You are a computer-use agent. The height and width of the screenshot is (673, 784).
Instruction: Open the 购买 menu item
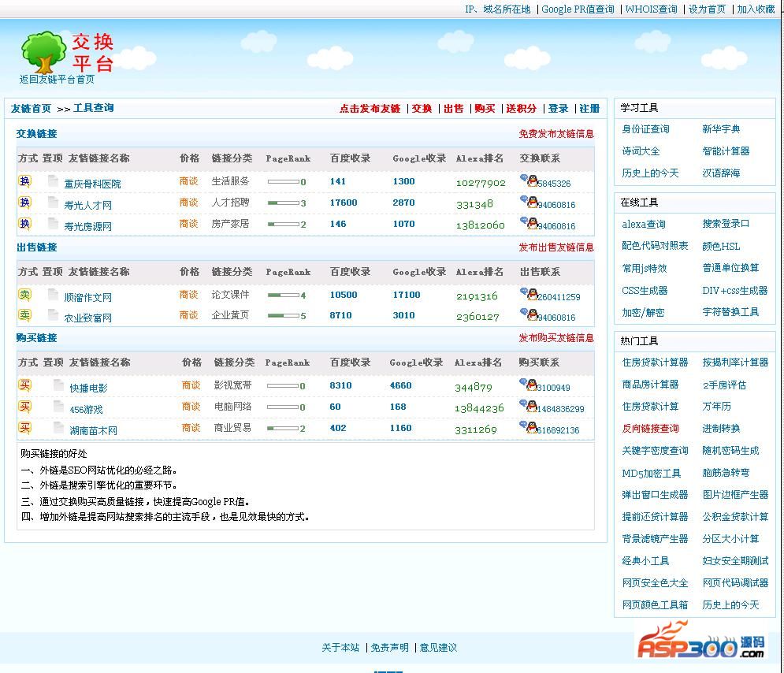pyautogui.click(x=485, y=109)
